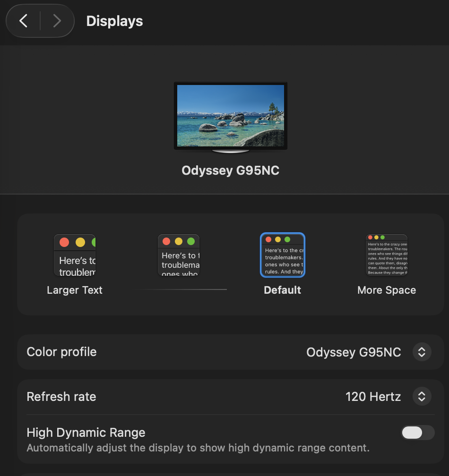449x476 pixels.
Task: Click the Odyssey G95NC display name
Action: click(231, 170)
